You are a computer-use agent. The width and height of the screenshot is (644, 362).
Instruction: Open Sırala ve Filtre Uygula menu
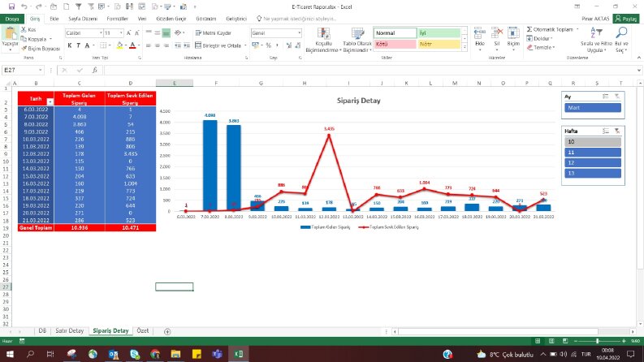click(x=596, y=40)
